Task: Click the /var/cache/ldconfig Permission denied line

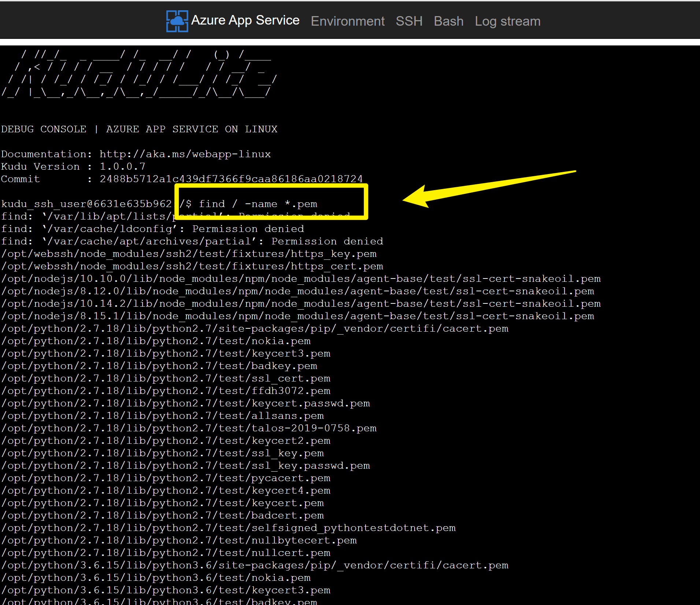Action: coord(152,229)
